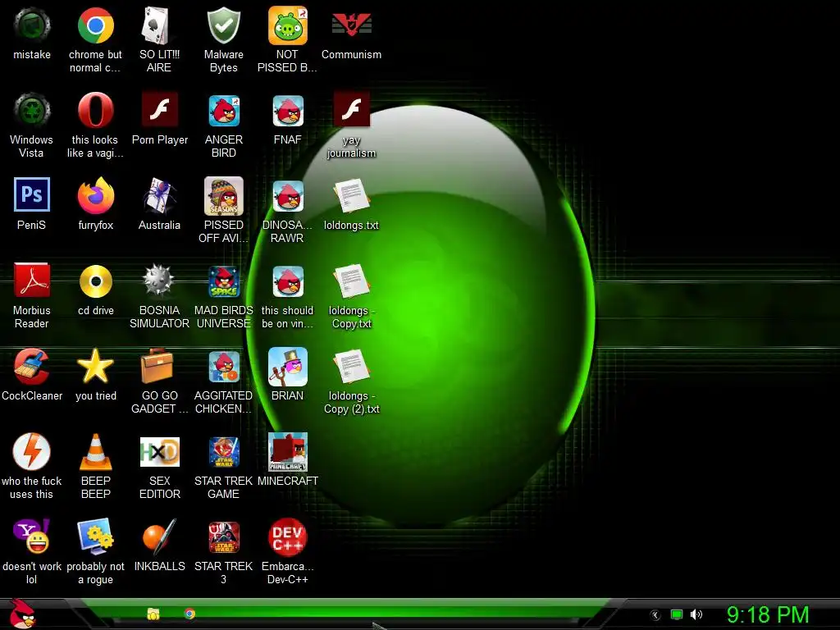Open the Seasons icon 'PISSED OFF AVI...'
The height and width of the screenshot is (630, 840).
click(223, 196)
